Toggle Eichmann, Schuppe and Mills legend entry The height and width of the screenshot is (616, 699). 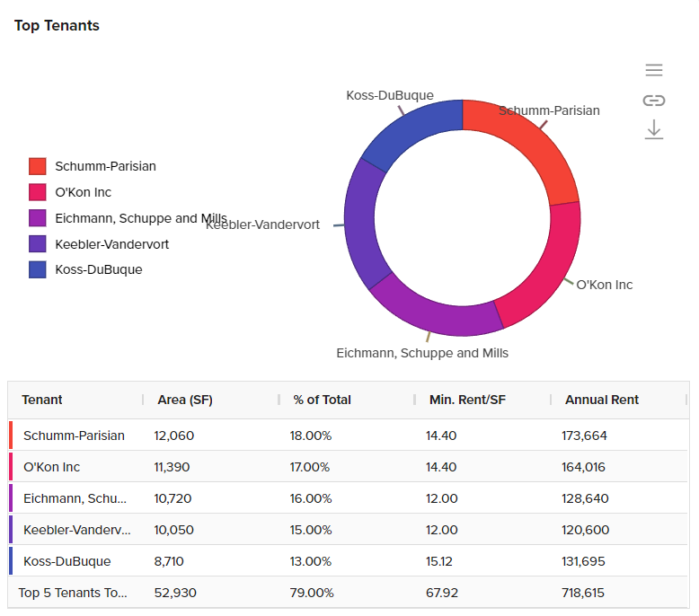click(x=140, y=218)
